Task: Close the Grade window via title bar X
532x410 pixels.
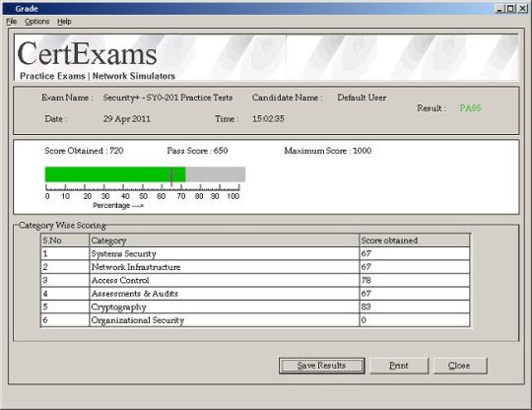Action: [x=522, y=9]
